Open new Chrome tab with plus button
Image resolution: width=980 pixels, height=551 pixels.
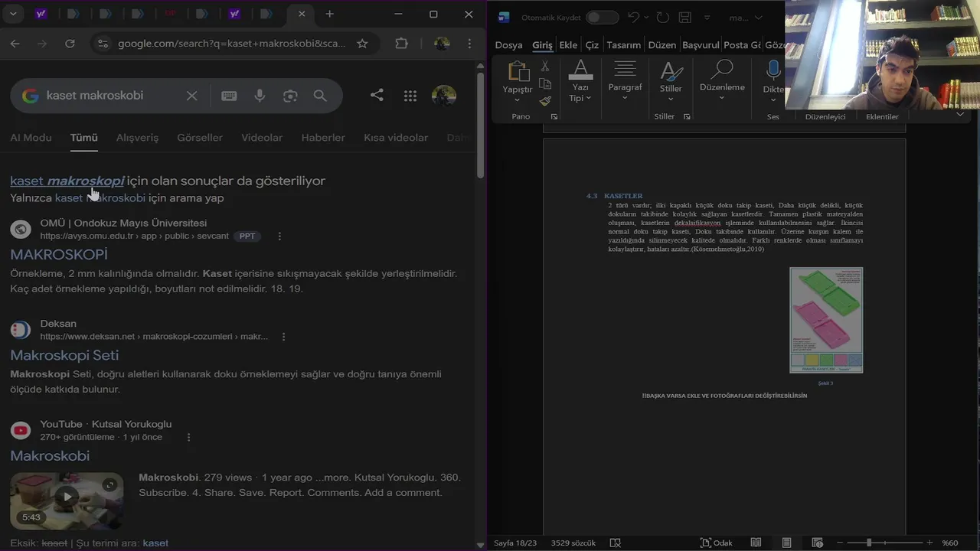coord(329,15)
